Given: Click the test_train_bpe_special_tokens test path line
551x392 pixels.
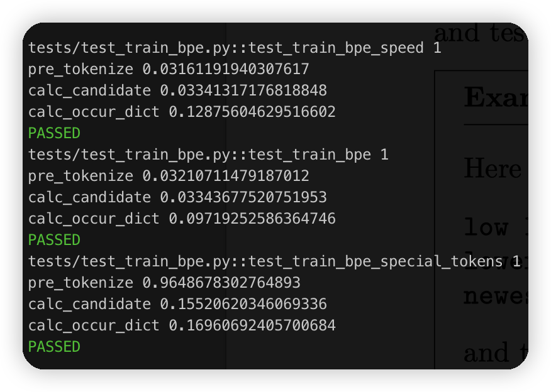Looking at the screenshot, I should (274, 261).
